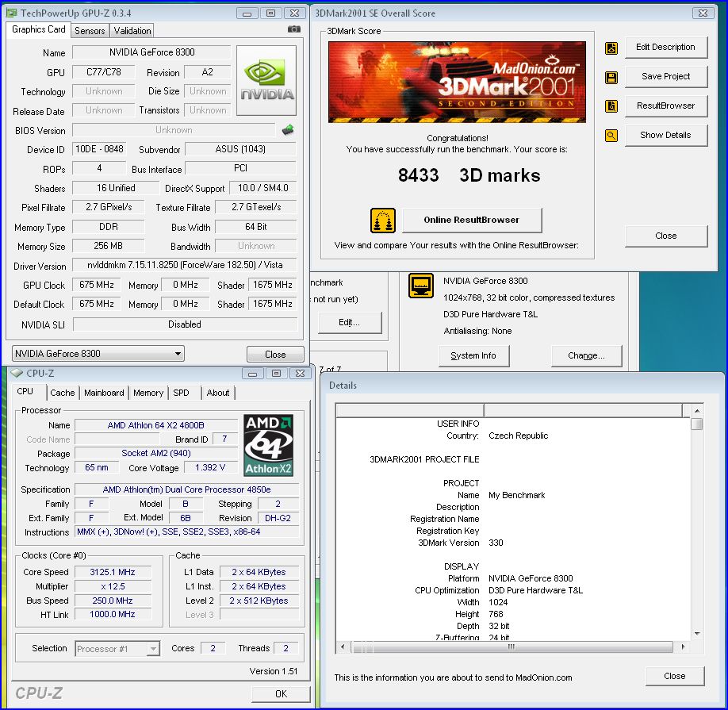This screenshot has height=710, width=728.
Task: Click the Subvendor ASUS (1043) field
Action: click(240, 149)
